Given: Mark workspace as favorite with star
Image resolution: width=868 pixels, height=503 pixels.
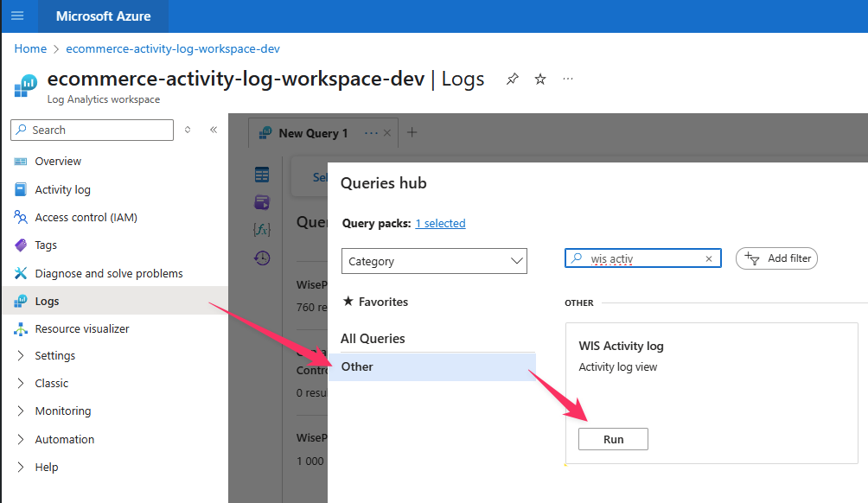Looking at the screenshot, I should click(x=540, y=80).
